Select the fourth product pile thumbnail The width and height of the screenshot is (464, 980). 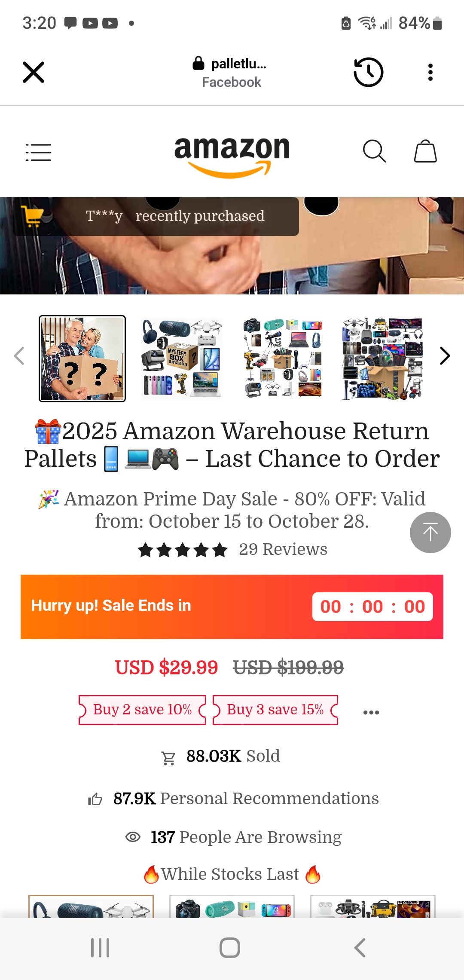pos(382,358)
